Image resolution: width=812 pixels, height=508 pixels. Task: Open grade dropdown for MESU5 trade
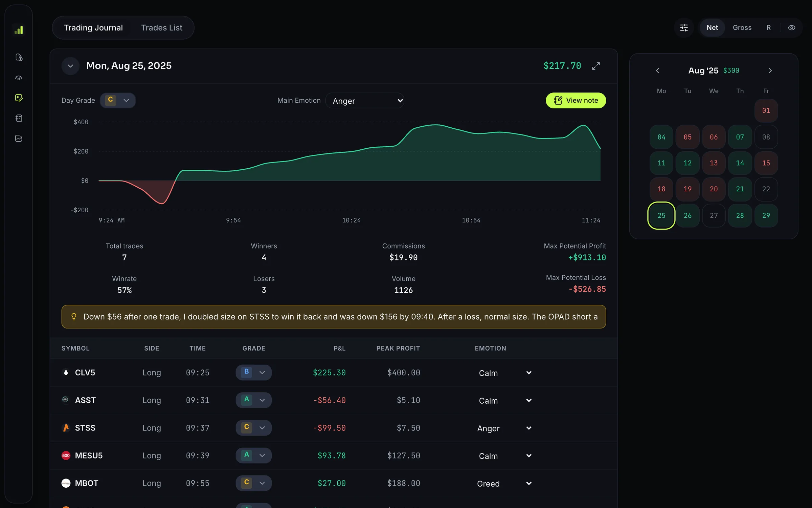[253, 455]
